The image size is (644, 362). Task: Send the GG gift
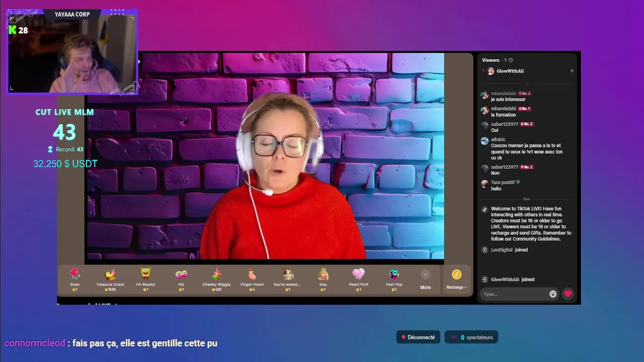click(181, 280)
